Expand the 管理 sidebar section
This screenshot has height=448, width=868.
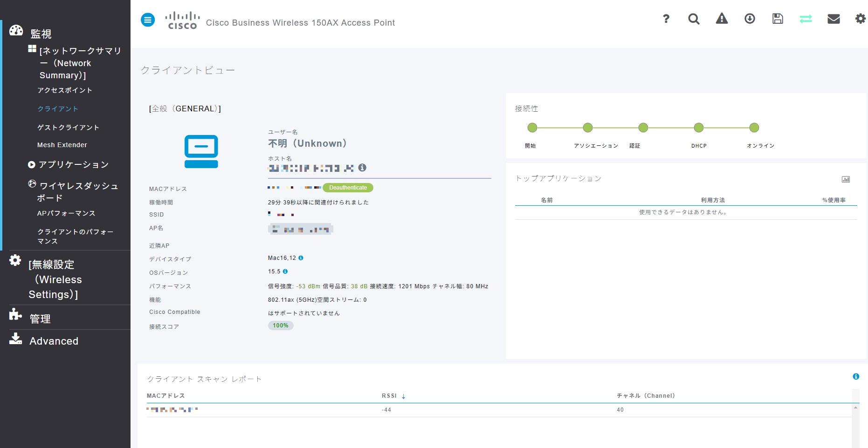(x=40, y=319)
